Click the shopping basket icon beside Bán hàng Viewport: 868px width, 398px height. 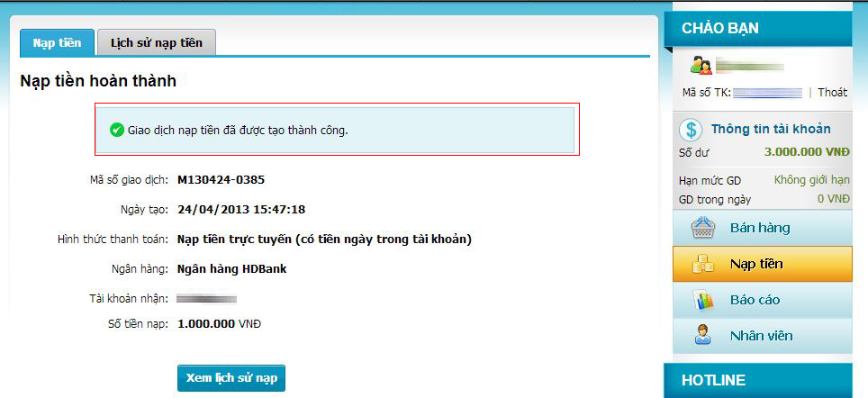(703, 228)
